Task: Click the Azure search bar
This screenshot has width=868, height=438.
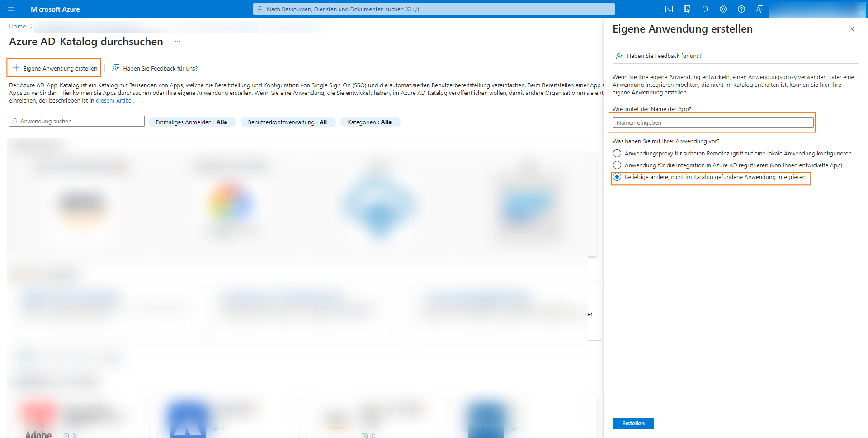Action: point(433,9)
